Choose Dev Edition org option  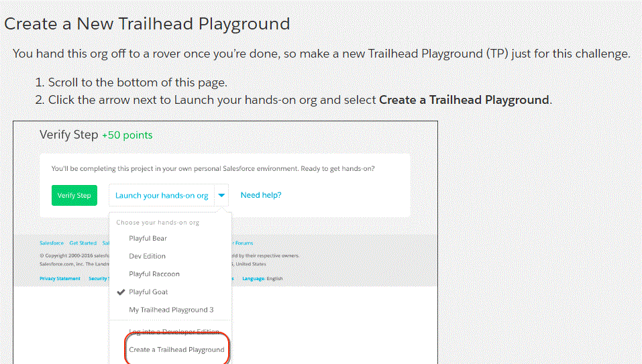click(x=147, y=256)
